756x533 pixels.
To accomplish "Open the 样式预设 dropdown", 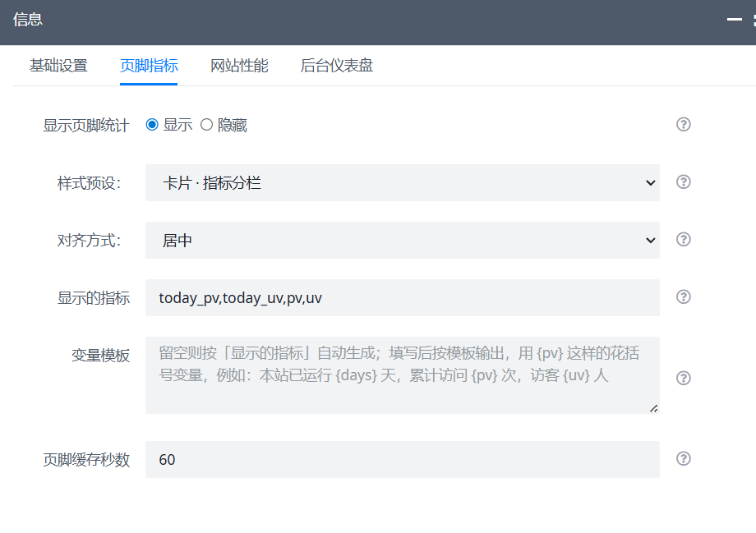I will [403, 182].
